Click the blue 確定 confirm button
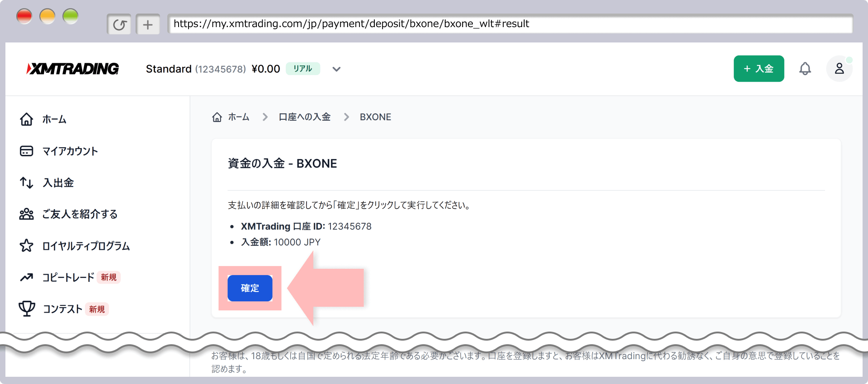This screenshot has width=868, height=384. pyautogui.click(x=250, y=288)
